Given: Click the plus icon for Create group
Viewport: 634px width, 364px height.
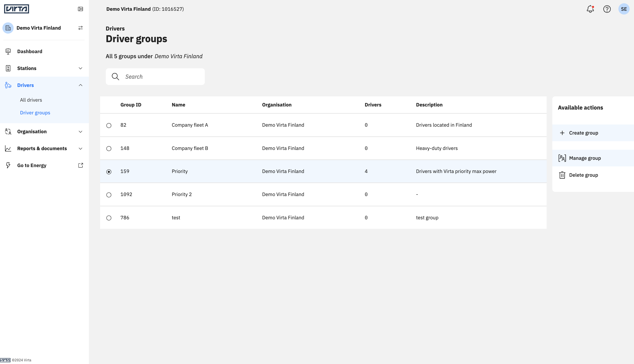Looking at the screenshot, I should pos(562,133).
